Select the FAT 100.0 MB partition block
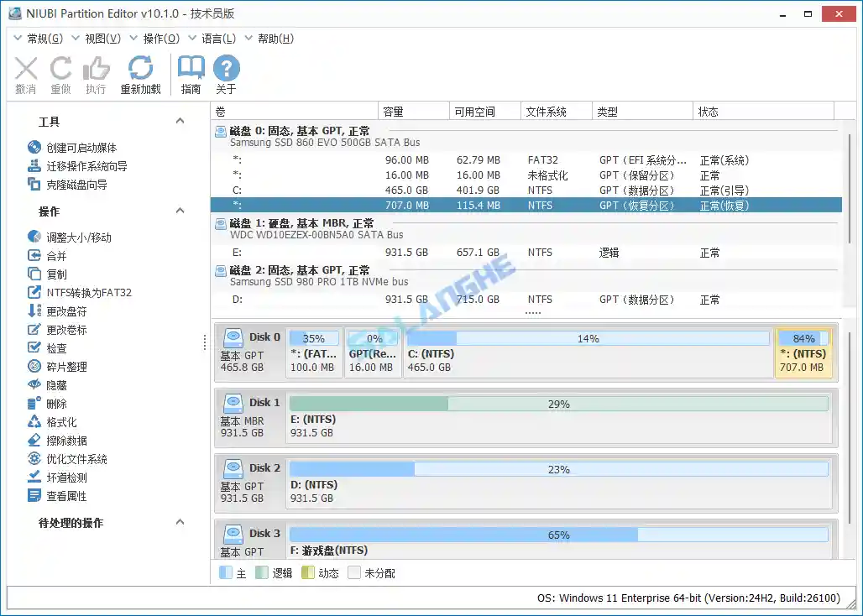The width and height of the screenshot is (863, 616). pos(314,352)
